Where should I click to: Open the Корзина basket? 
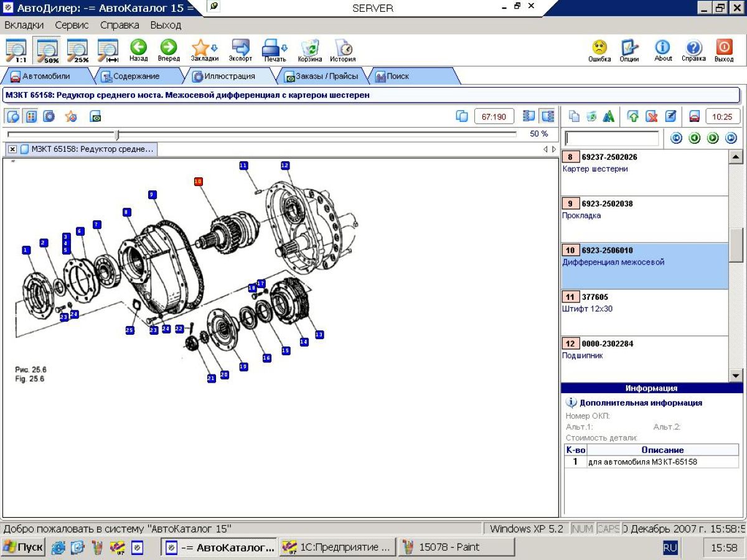[x=310, y=50]
